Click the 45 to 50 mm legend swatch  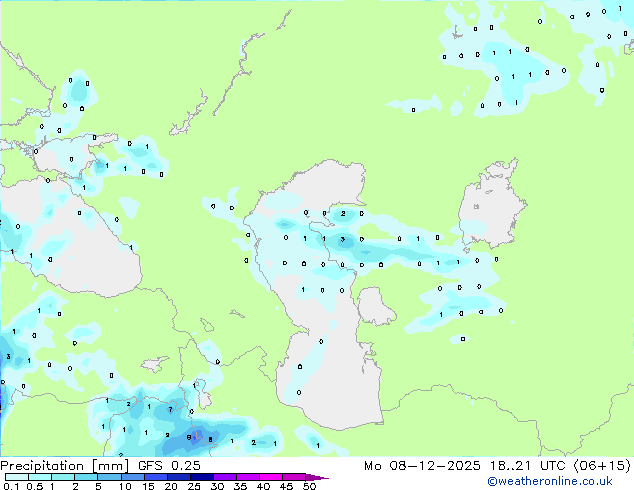pyautogui.click(x=294, y=477)
